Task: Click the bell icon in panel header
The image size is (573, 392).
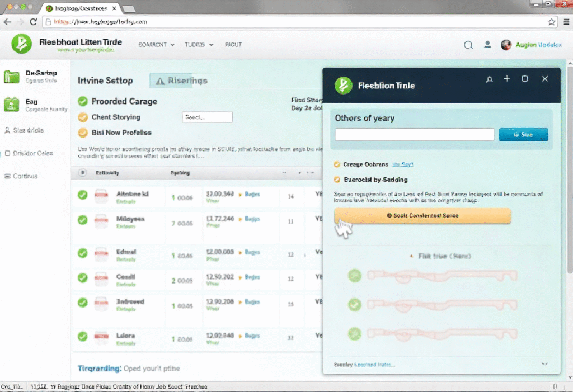Action: [x=489, y=79]
